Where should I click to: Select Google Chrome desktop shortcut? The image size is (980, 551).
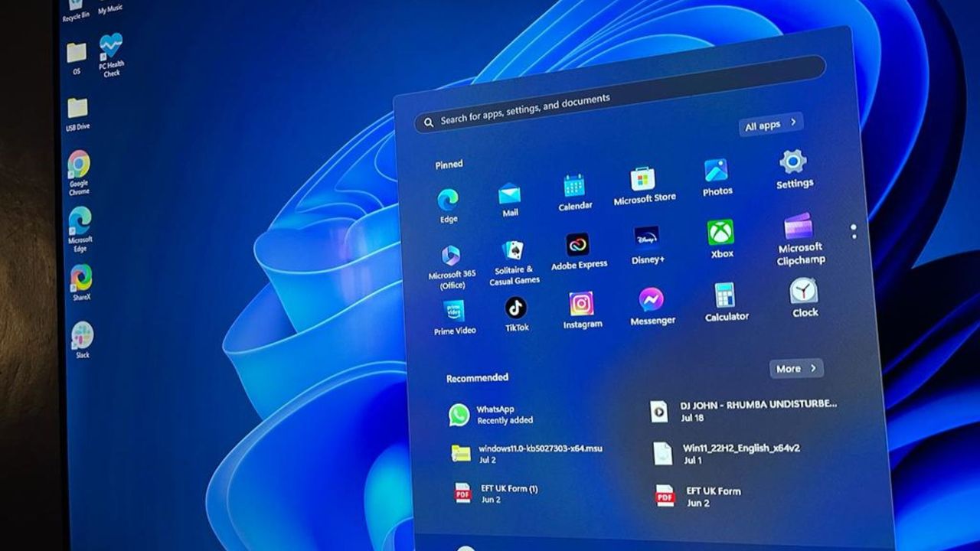click(79, 172)
